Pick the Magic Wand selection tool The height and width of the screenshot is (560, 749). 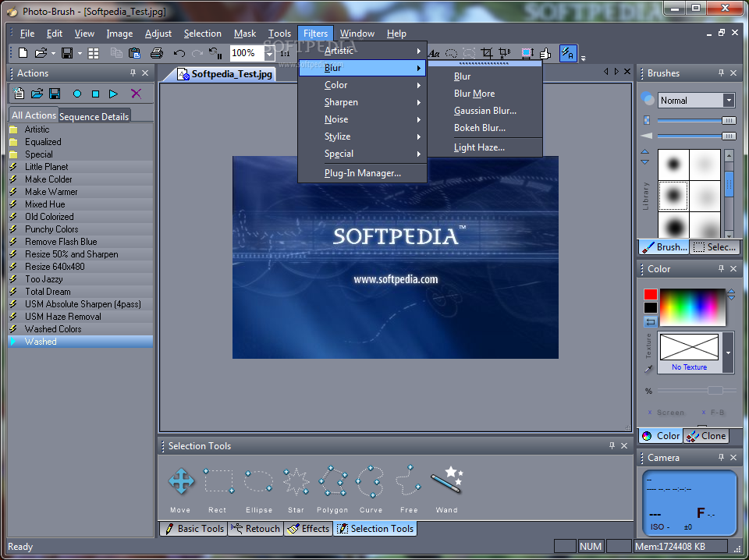click(x=447, y=481)
